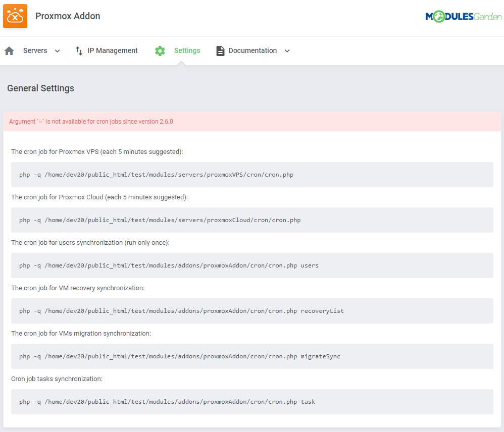504x432 pixels.
Task: Select the Settings tab
Action: [187, 50]
